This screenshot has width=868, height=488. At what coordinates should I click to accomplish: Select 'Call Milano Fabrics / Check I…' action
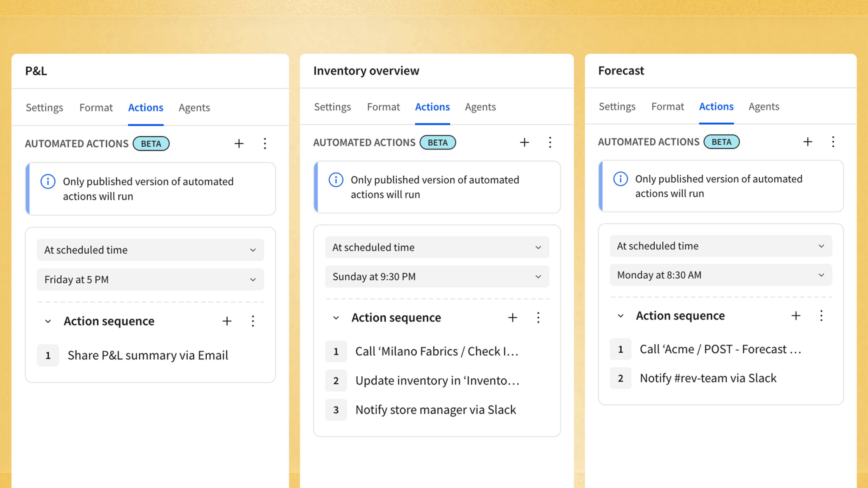pyautogui.click(x=437, y=352)
